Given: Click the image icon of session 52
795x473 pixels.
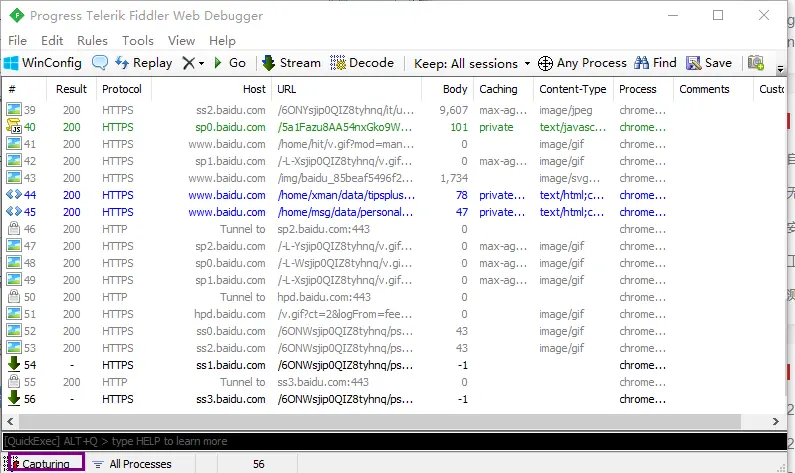Looking at the screenshot, I should pyautogui.click(x=14, y=331).
